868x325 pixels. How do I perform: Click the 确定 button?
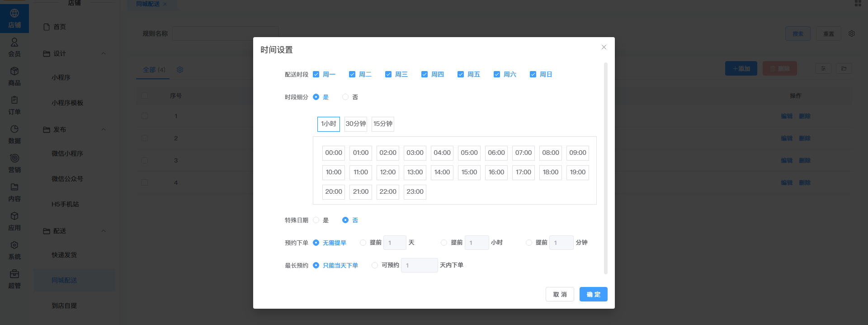tap(594, 294)
